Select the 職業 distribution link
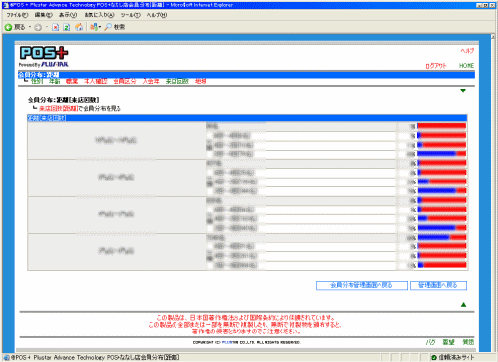 pos(72,81)
